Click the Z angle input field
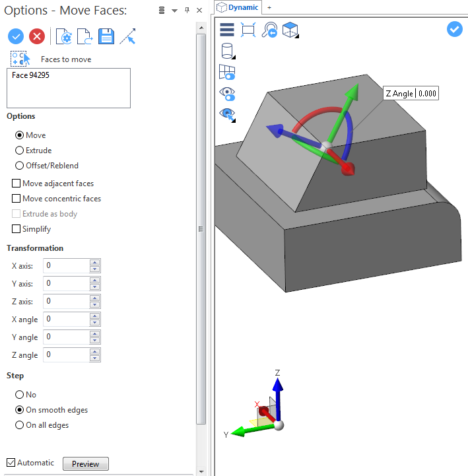This screenshot has height=476, width=468. click(66, 355)
